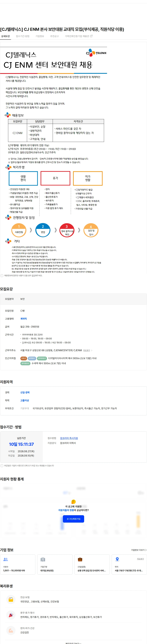
Task: Click the 고졸이상 education link
Action: pyautogui.click(x=25, y=400)
